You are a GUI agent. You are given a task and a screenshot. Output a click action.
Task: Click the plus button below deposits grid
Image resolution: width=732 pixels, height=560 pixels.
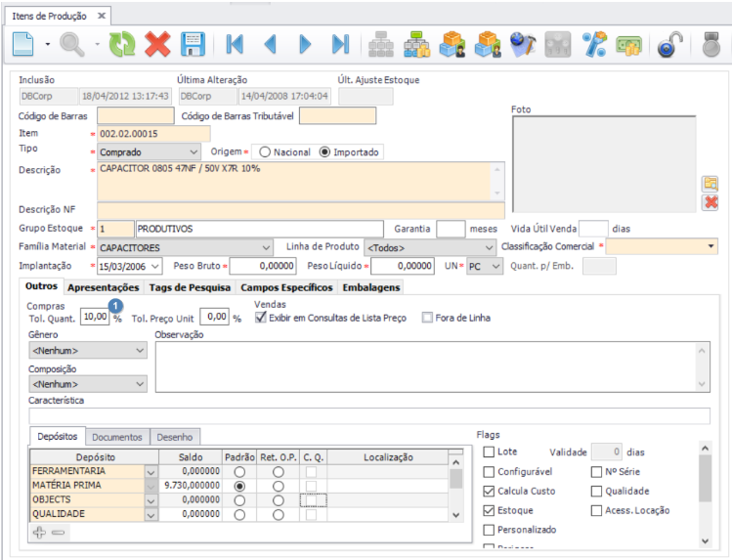click(x=40, y=533)
